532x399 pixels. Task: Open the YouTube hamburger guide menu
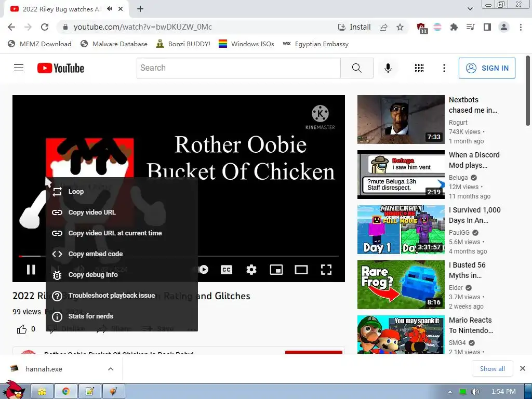pos(19,68)
